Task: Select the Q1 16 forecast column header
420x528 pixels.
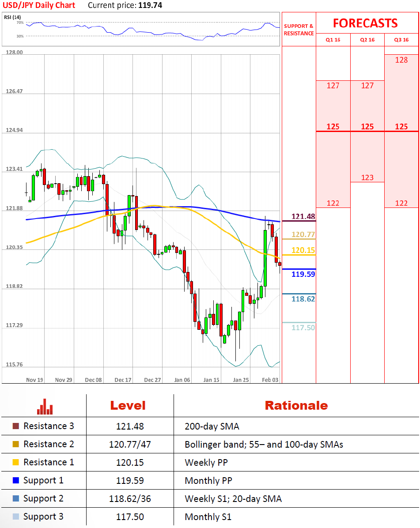Action: (x=333, y=40)
